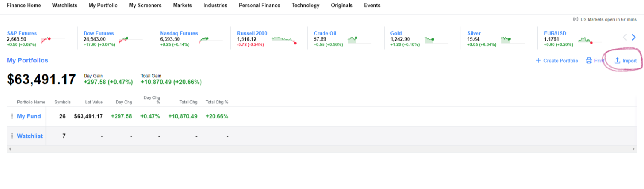This screenshot has height=189, width=644.
Task: Click the scrollbar's right arrow under table
Action: coord(634,149)
